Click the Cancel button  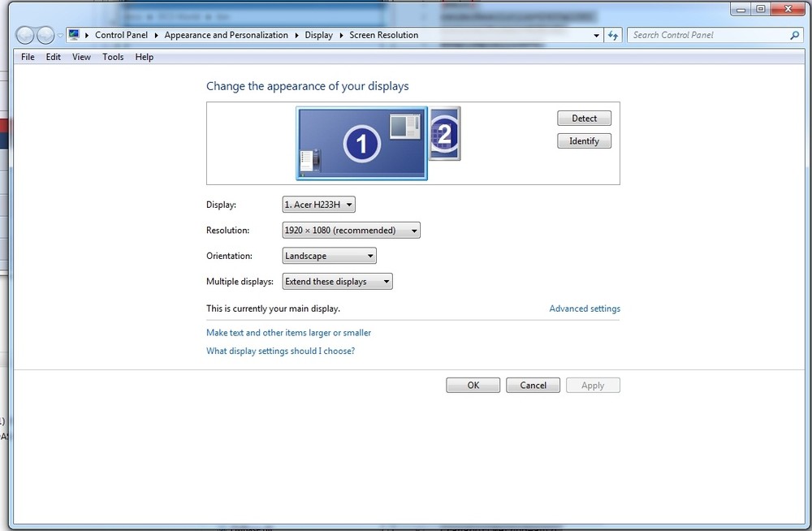click(x=533, y=386)
